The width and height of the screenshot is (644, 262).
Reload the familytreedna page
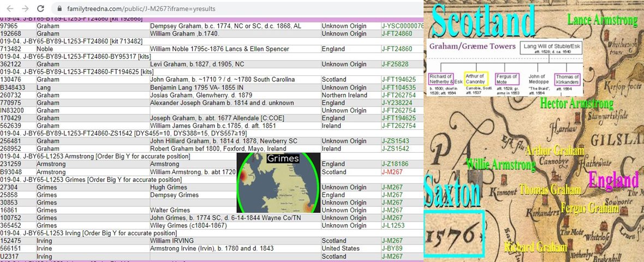coord(40,9)
